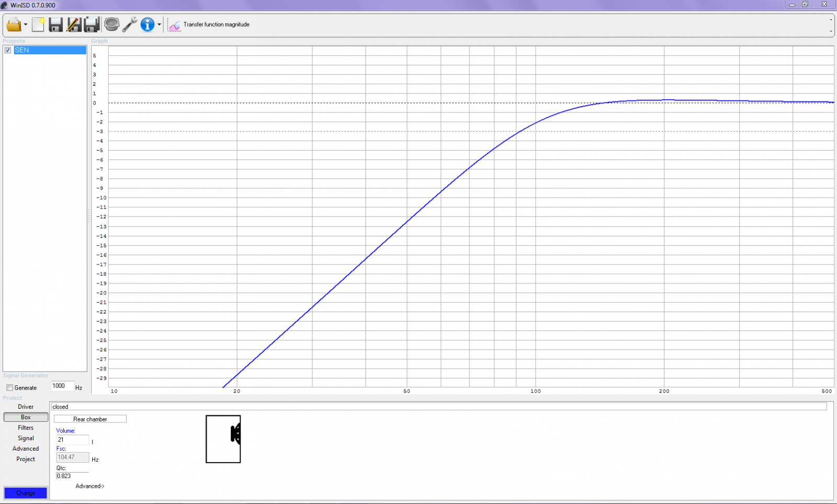837x504 pixels.
Task: Save the project with the floppy disk icon
Action: click(55, 25)
